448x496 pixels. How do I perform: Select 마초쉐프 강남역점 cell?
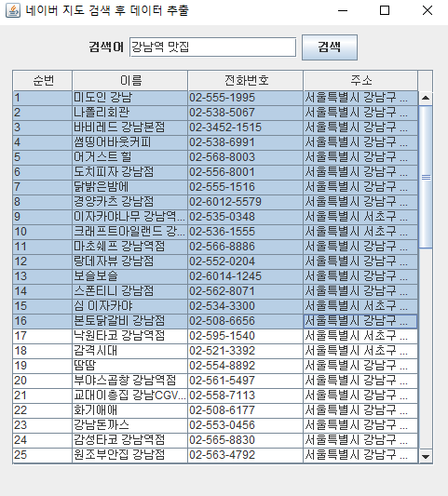130,247
